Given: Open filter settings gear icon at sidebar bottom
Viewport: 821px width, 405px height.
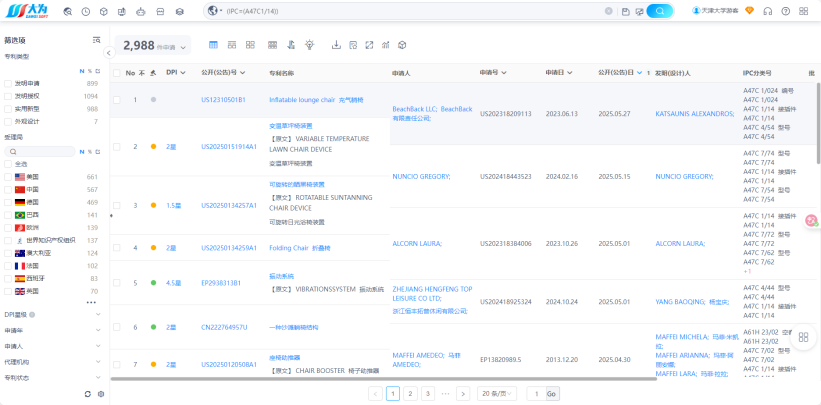Looking at the screenshot, I should (101, 393).
